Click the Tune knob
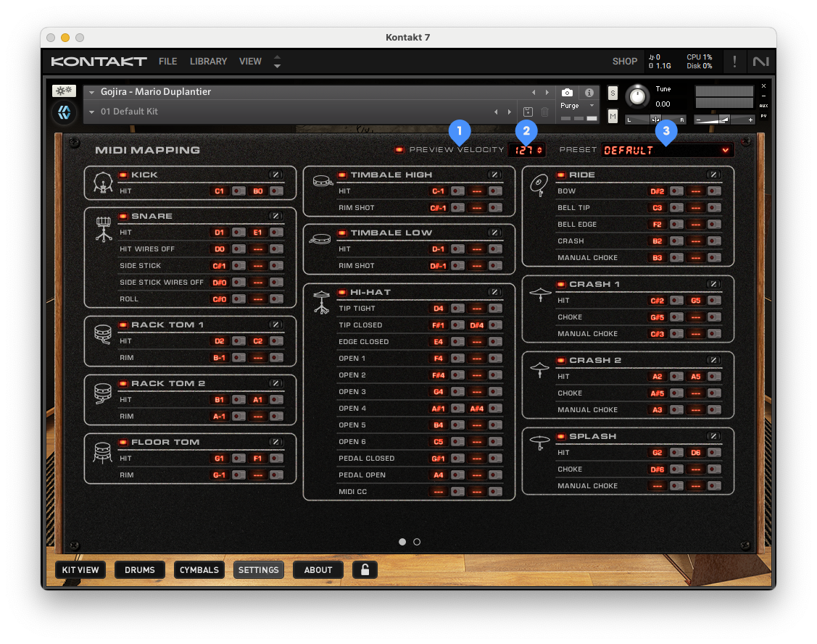The height and width of the screenshot is (644, 817). point(637,96)
